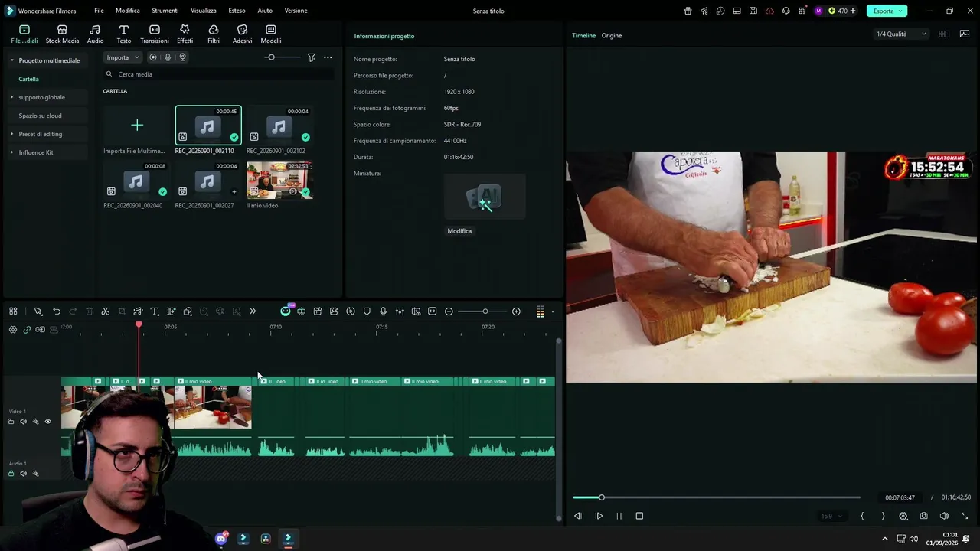
Task: Click the voiceover microphone in timeline toolbar
Action: click(x=383, y=311)
